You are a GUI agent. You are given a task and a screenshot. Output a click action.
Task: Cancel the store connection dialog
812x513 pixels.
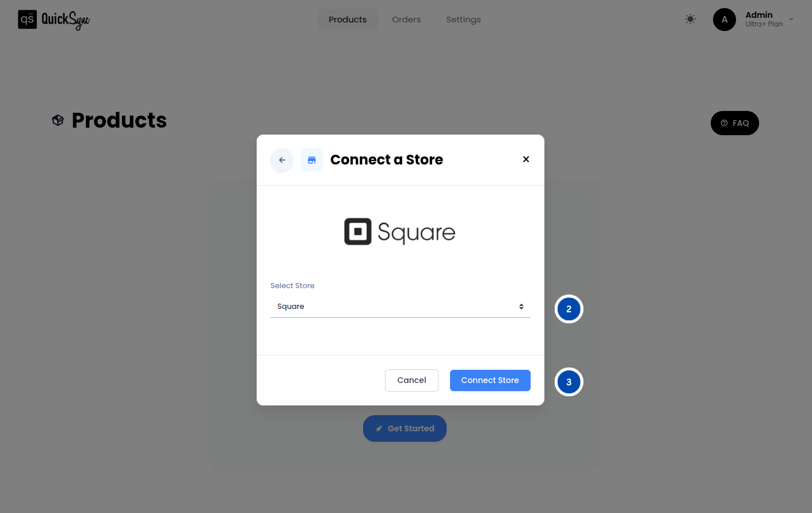pyautogui.click(x=411, y=380)
